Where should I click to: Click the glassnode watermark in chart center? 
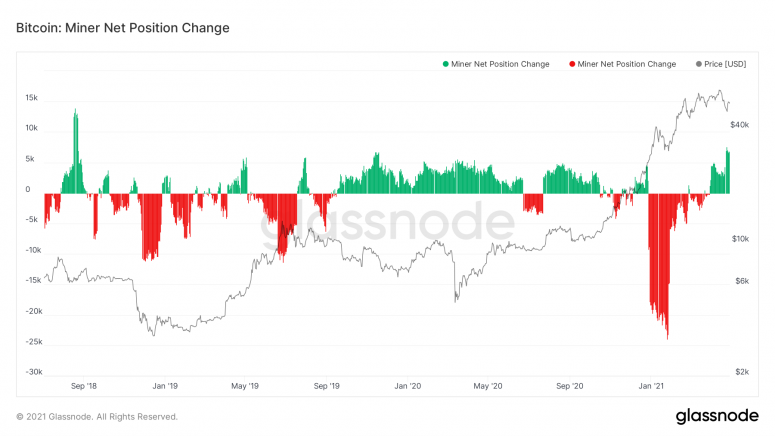(387, 221)
